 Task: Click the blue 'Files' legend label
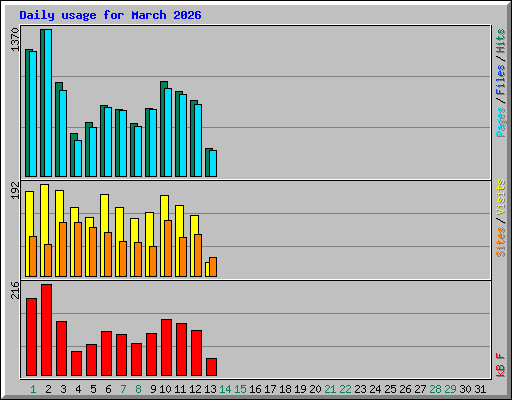click(501, 80)
